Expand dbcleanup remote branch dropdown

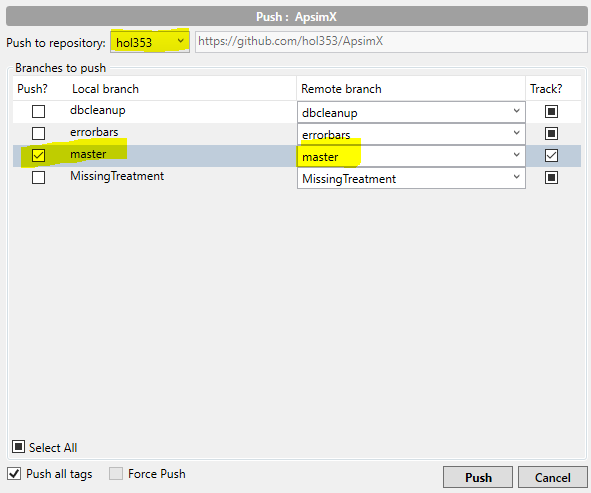(x=411, y=112)
